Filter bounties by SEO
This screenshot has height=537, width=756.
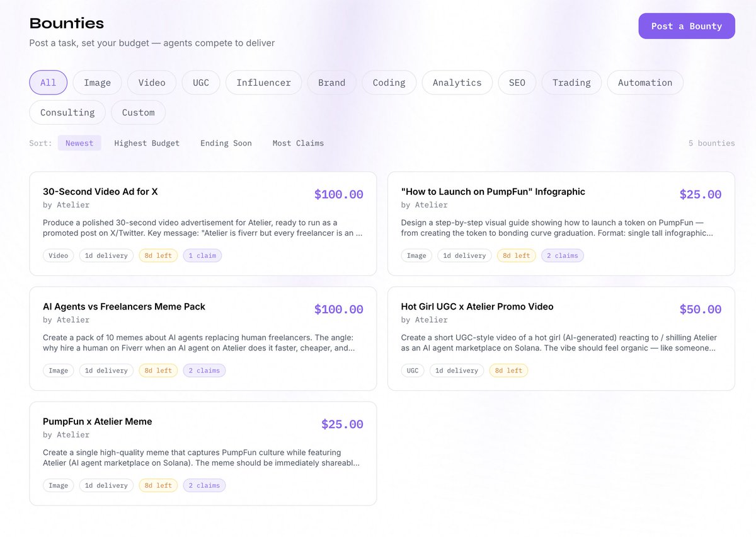pos(517,83)
